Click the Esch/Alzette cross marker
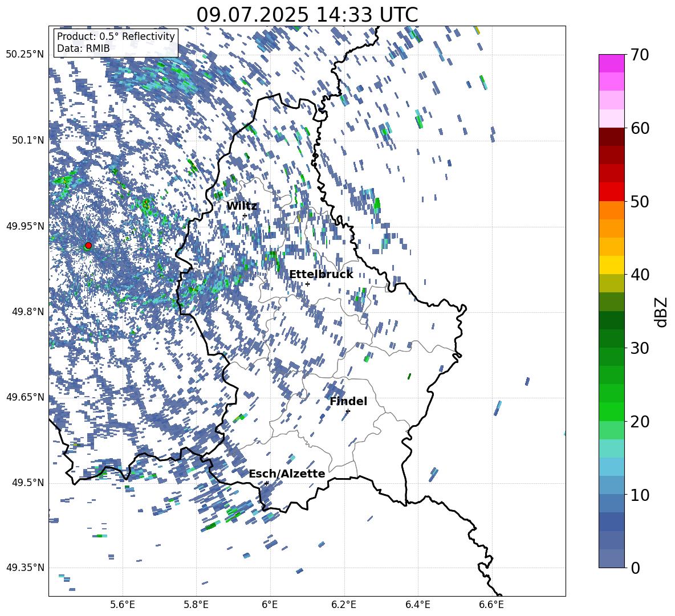 pos(267,483)
